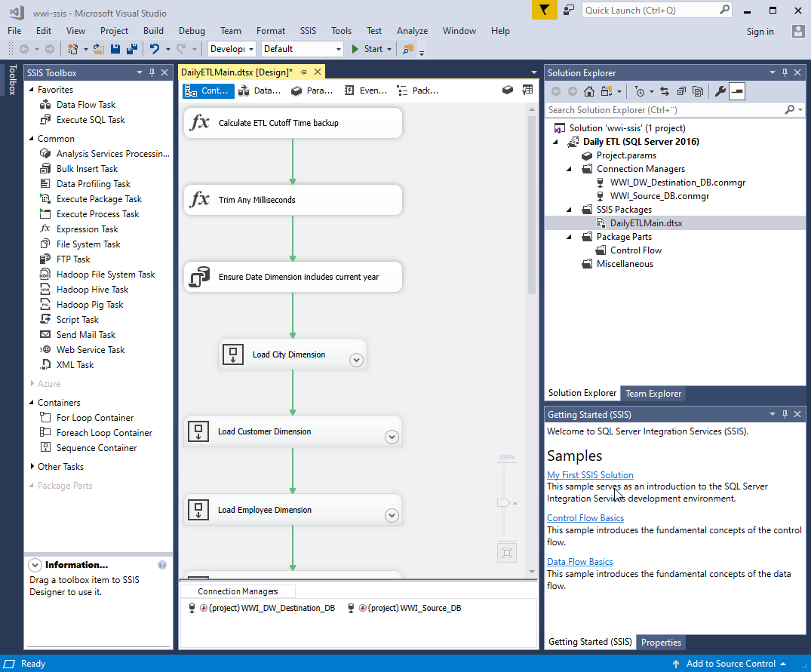Collapse the Connection Managers node in Solution Explorer

click(x=570, y=169)
